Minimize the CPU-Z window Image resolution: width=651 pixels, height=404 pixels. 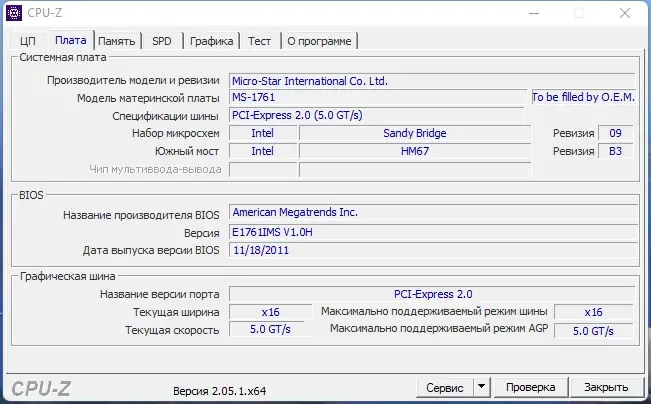click(x=534, y=13)
